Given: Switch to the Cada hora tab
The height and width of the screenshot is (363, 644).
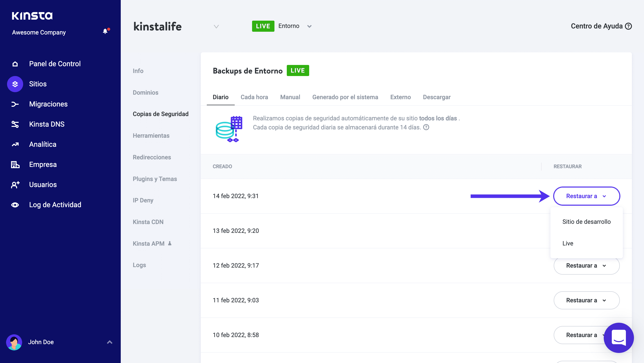Looking at the screenshot, I should (254, 97).
